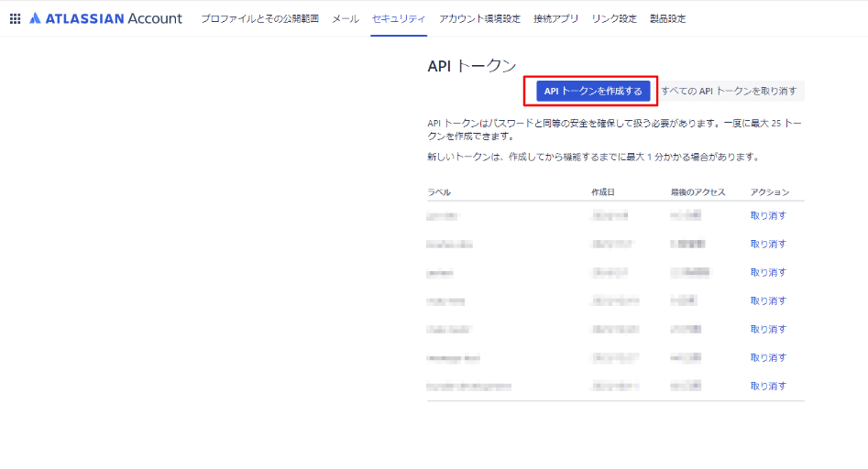Click the 作成日 column header
Screen dimensions: 868x469
point(603,192)
